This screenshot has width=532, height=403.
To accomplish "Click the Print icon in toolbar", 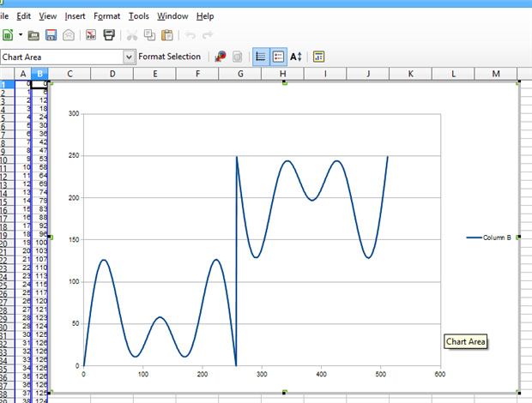I will (x=109, y=35).
